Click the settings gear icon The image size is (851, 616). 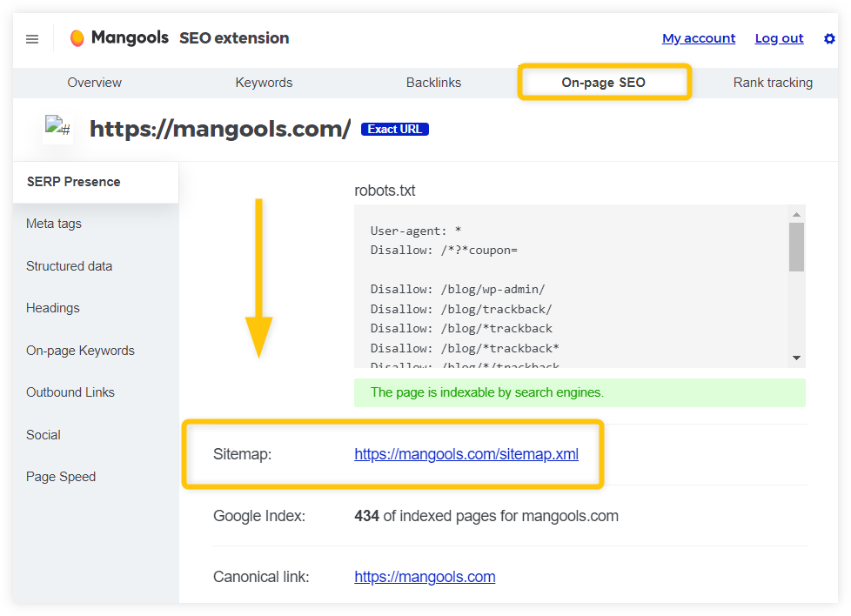pyautogui.click(x=829, y=38)
